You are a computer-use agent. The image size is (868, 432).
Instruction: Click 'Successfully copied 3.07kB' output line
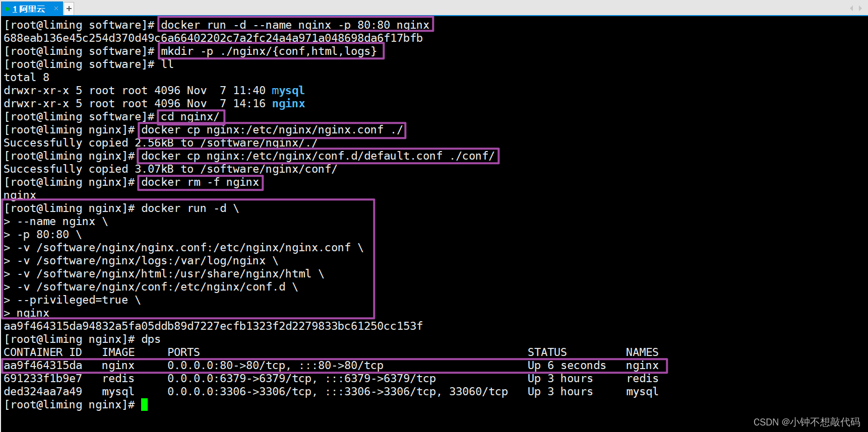(170, 169)
